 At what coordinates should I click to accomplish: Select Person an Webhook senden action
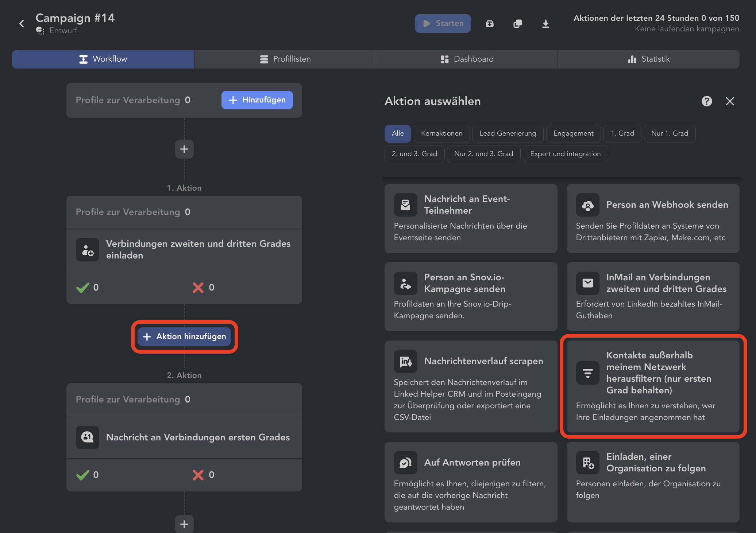point(653,218)
